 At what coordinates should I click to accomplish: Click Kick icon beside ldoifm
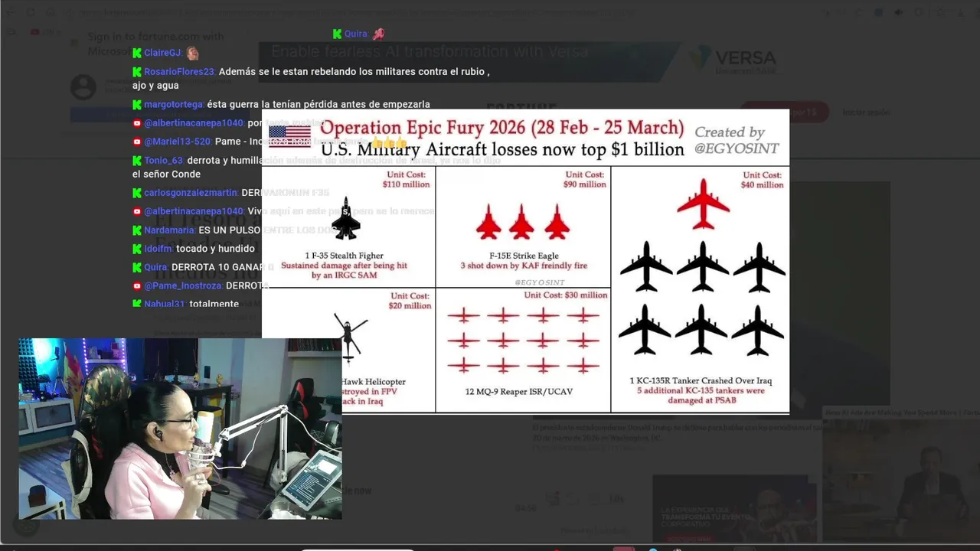coord(137,249)
